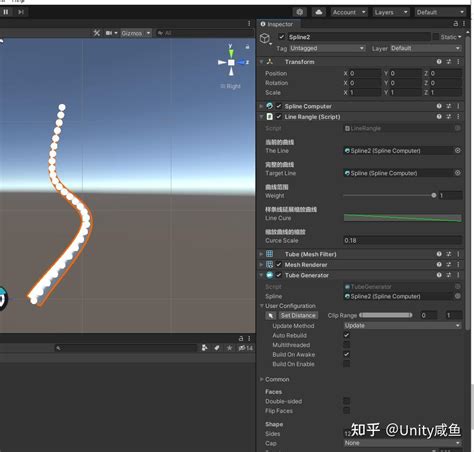The width and height of the screenshot is (474, 452).
Task: Click the scene view orientation gizmo
Action: click(x=231, y=62)
